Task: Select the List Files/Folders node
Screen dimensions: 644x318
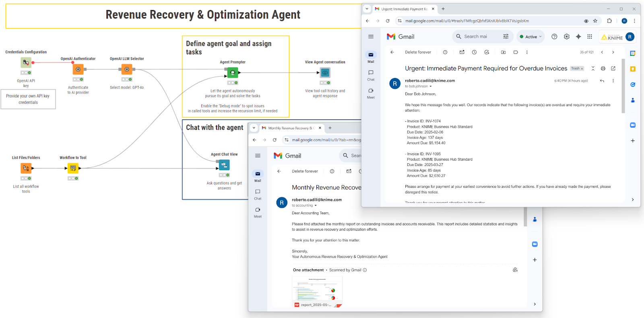Action: (x=26, y=168)
